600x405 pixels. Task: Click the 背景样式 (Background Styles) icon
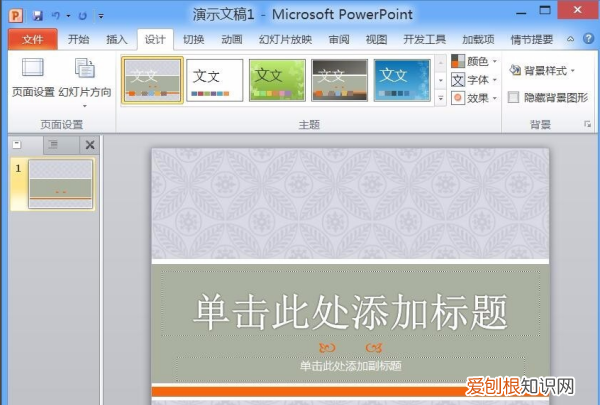pos(515,70)
